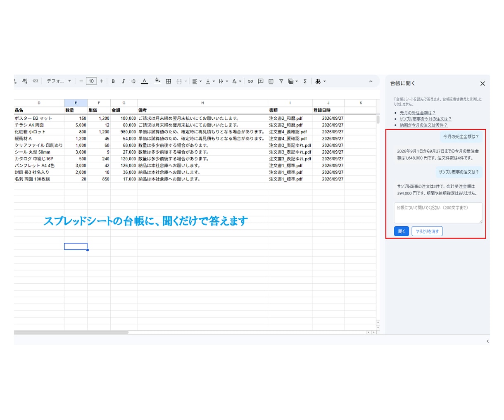Click cell 化粧箱 小ロット
Screen dimensions: 504x420
(39, 132)
